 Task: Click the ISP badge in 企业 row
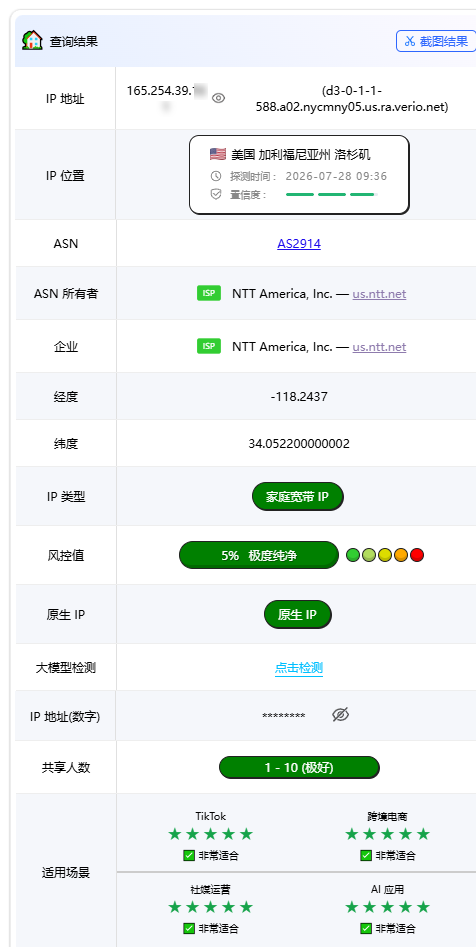point(209,345)
